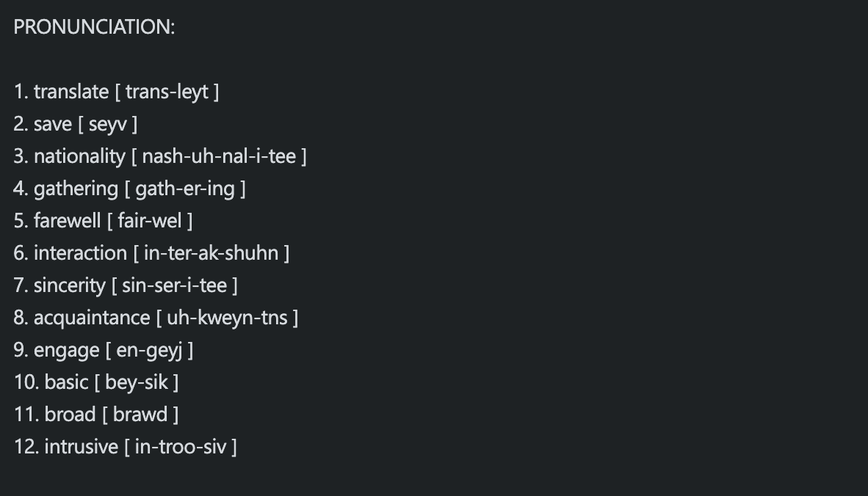Click the PRONUNCIATION heading text
The width and height of the screenshot is (868, 496).
point(94,27)
